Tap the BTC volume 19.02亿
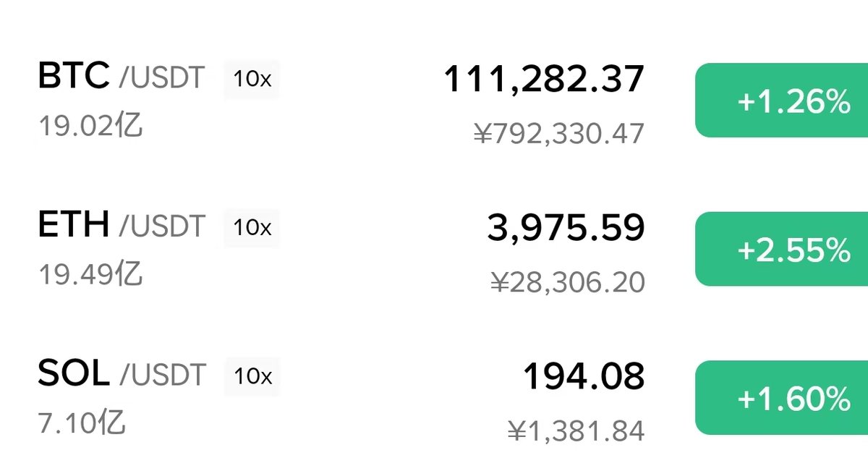The width and height of the screenshot is (868, 471). click(x=90, y=126)
